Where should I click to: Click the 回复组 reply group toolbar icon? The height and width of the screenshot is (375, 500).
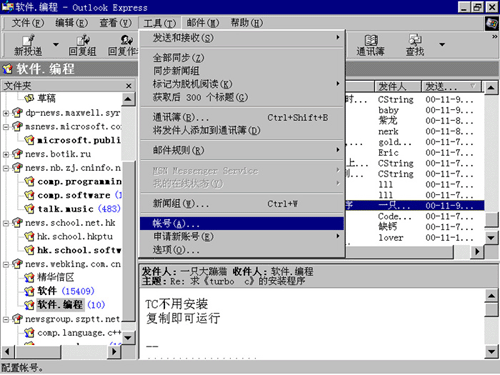83,41
